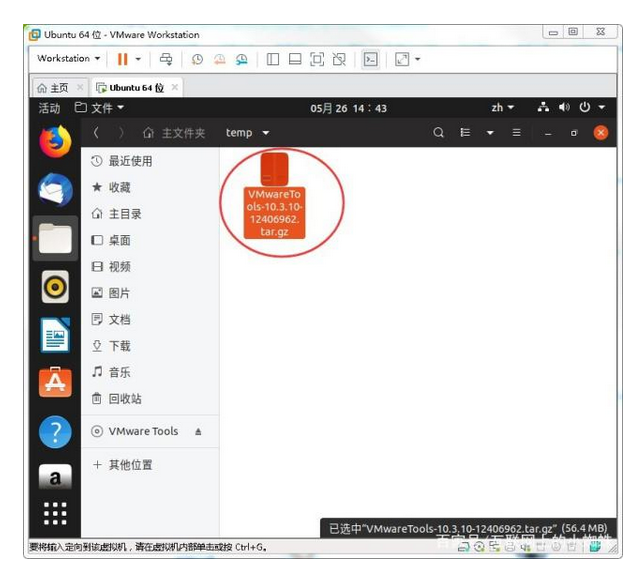The width and height of the screenshot is (640, 567).
Task: Open the temp folder path dropdown
Action: 247,133
